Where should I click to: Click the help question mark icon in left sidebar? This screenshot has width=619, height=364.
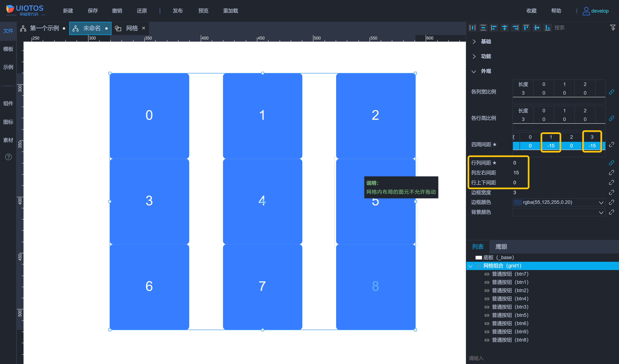(8, 157)
